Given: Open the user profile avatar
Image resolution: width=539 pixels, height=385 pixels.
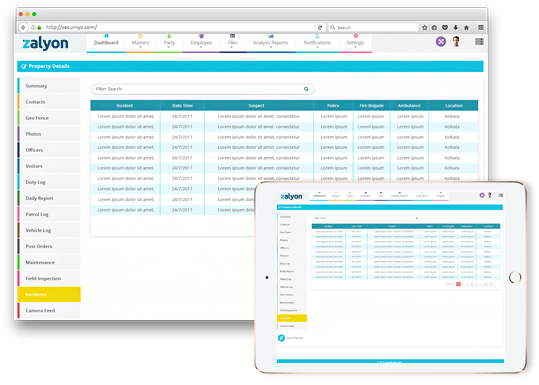Looking at the screenshot, I should 456,42.
